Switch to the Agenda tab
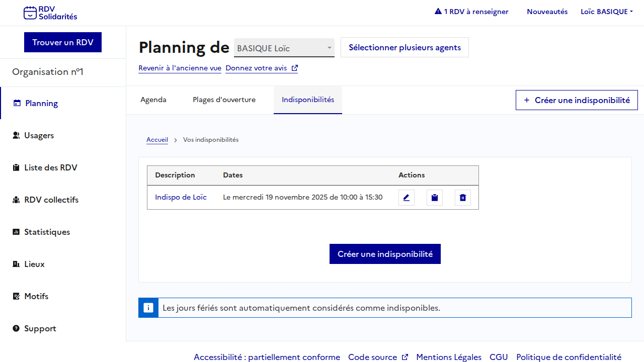The height and width of the screenshot is (362, 644). [153, 100]
